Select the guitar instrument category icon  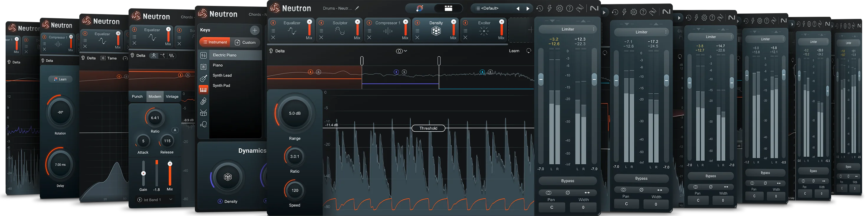[x=203, y=78]
